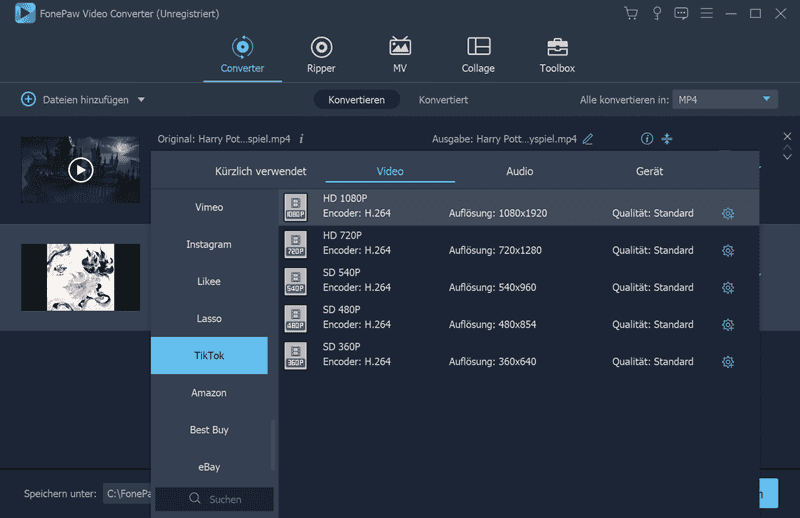Open settings gear for SD 360P
This screenshot has height=518, width=800.
(x=728, y=362)
